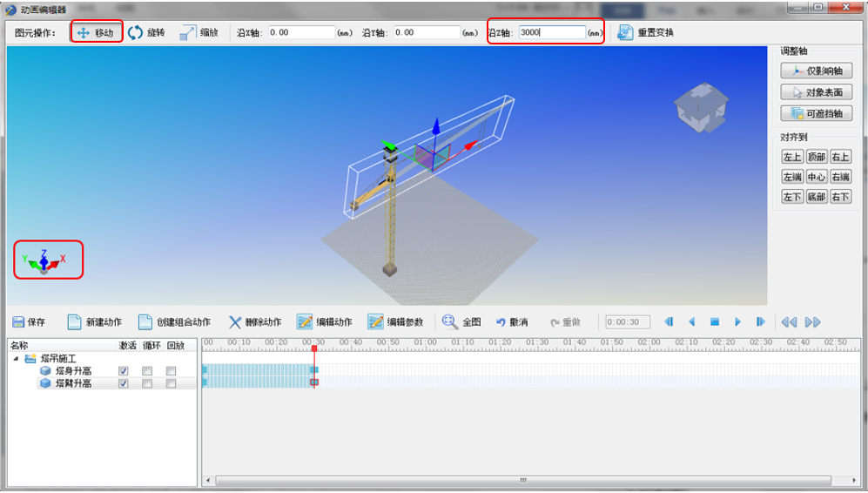Click 重置变换 reset transform button
Image resolution: width=868 pixels, height=493 pixels.
[645, 33]
